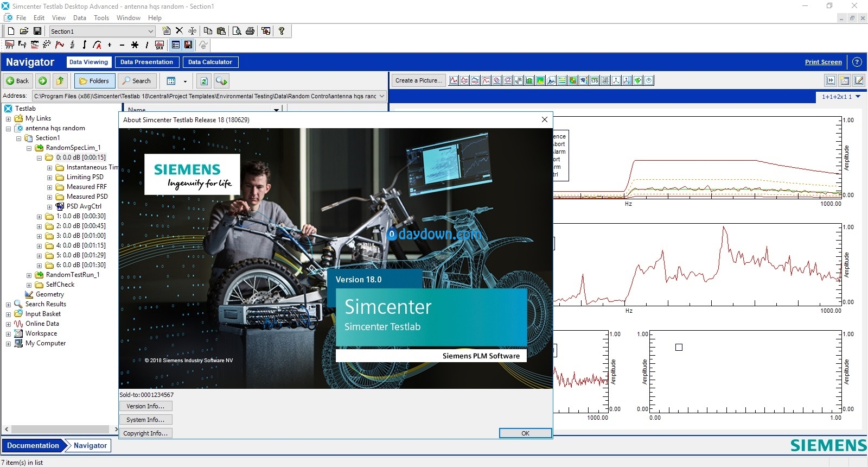Select the Geometry tree item

pos(49,294)
